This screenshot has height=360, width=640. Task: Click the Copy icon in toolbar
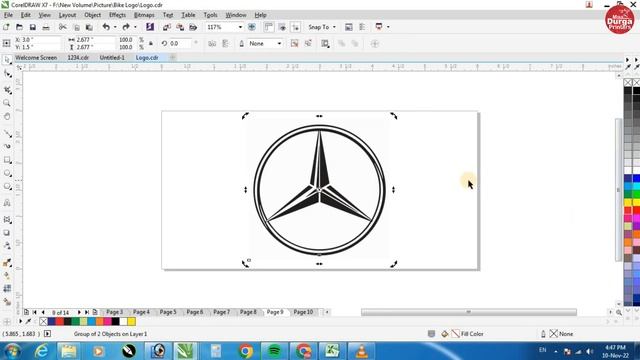click(76, 27)
